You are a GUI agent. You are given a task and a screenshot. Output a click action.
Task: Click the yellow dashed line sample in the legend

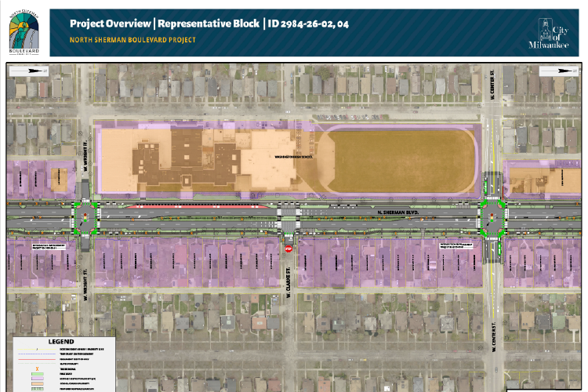[37, 349]
